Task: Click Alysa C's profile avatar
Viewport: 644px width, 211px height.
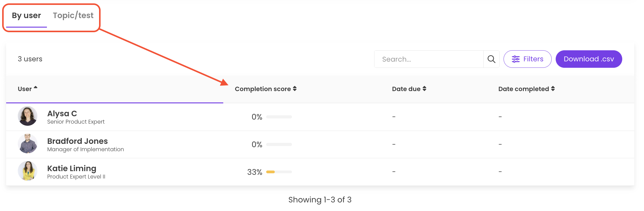Action: [x=28, y=116]
